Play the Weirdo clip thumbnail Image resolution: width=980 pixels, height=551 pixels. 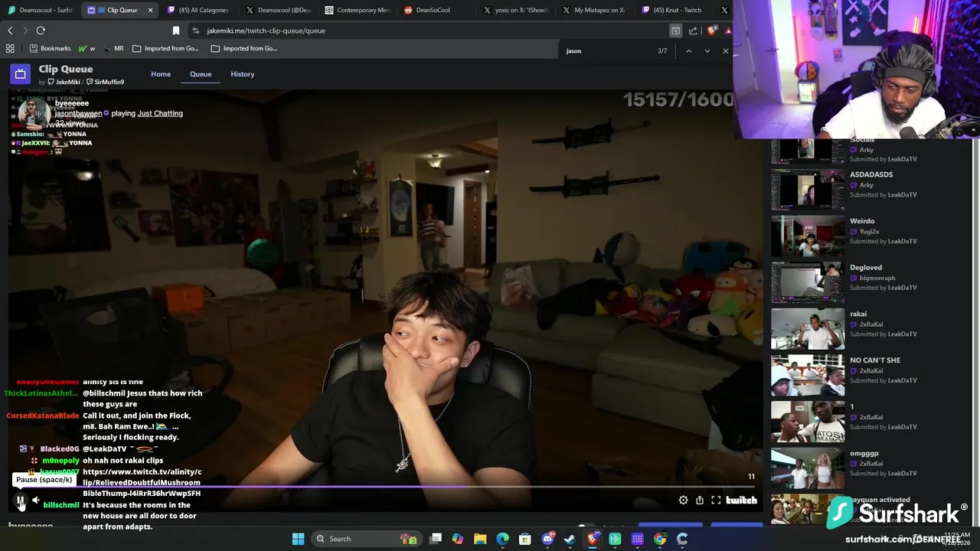(x=808, y=236)
